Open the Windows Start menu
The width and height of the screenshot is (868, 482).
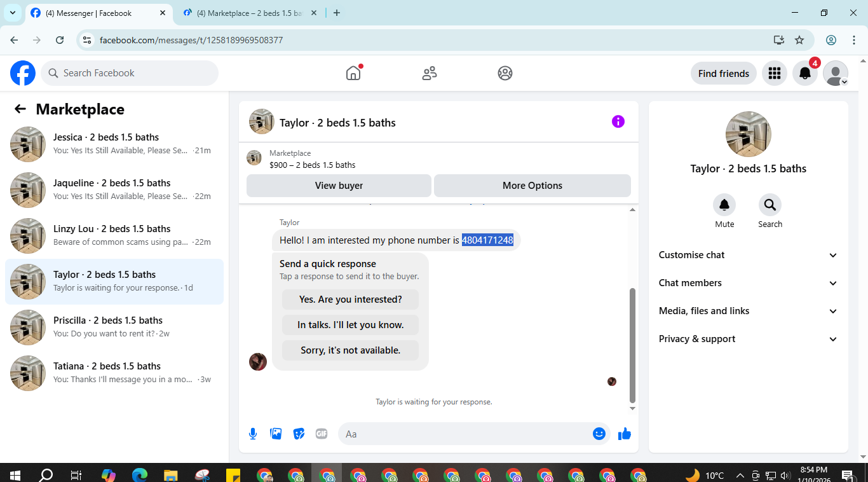click(15, 475)
